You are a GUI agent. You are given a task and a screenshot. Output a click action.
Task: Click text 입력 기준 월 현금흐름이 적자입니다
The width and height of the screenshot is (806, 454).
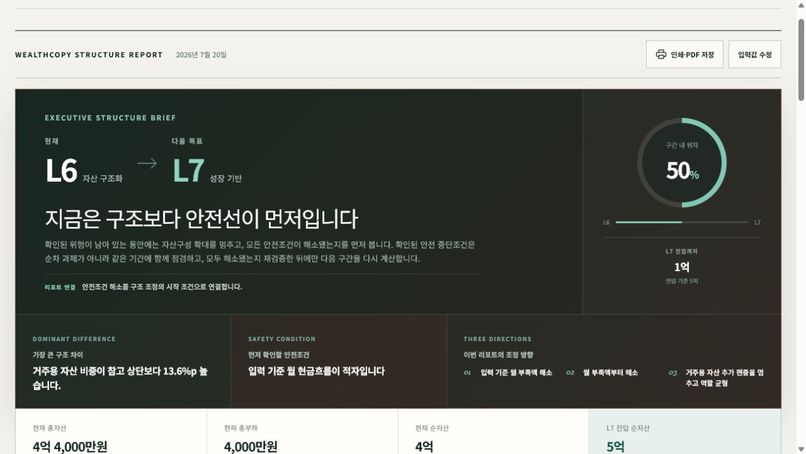coord(316,371)
